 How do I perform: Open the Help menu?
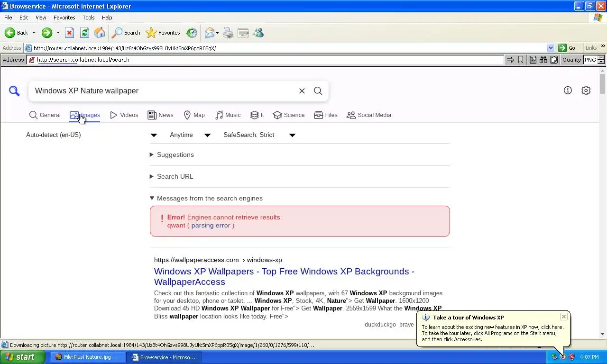(x=107, y=18)
